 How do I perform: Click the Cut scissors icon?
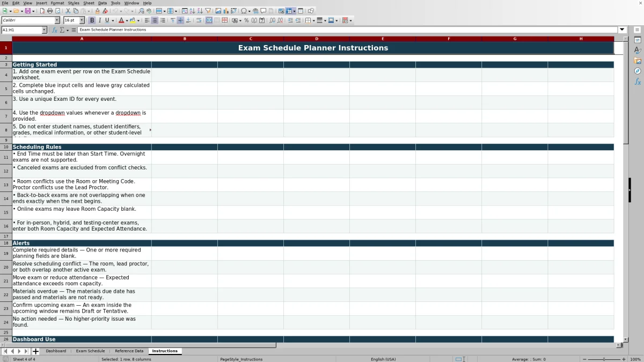click(x=68, y=11)
